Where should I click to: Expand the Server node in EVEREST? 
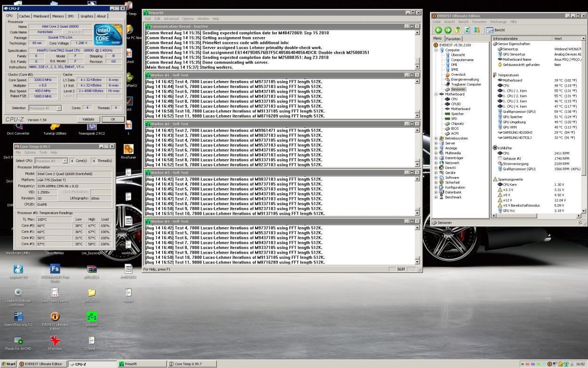coord(436,143)
